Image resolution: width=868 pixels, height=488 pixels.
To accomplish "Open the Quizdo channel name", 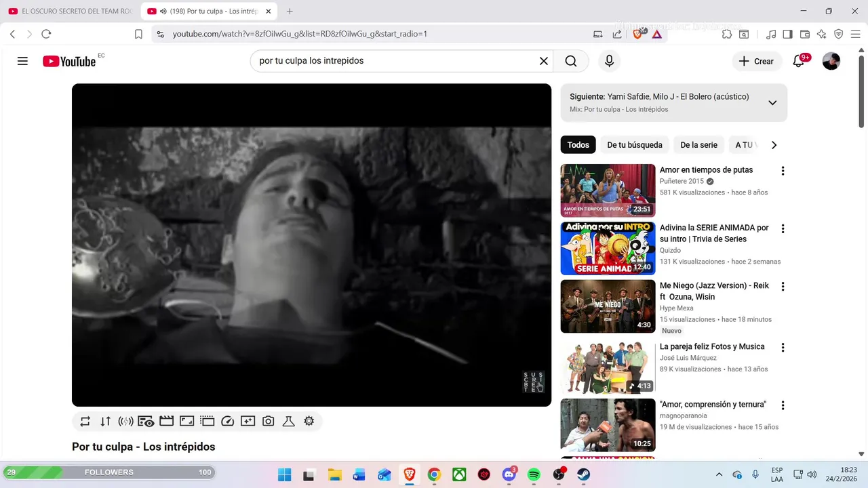I will [x=670, y=250].
